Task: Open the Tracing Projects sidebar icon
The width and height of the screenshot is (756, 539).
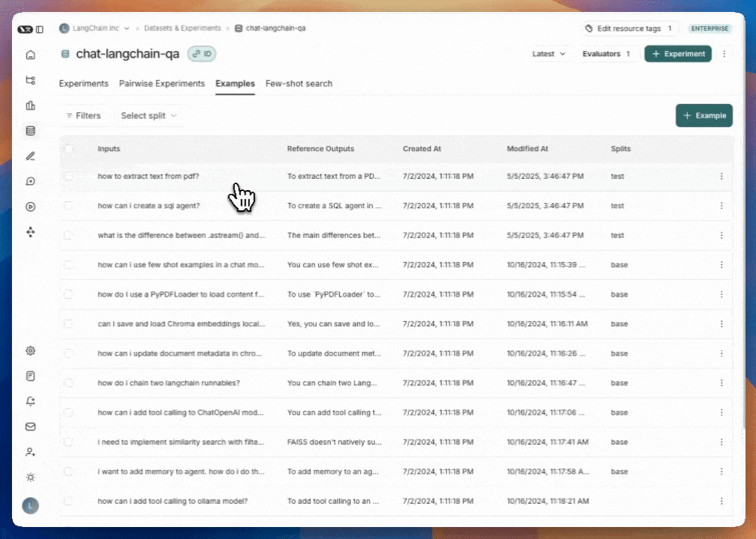Action: pyautogui.click(x=30, y=80)
